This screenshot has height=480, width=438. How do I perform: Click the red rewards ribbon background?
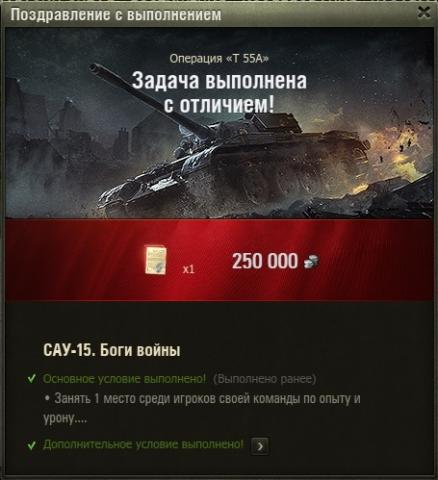[x=219, y=260]
